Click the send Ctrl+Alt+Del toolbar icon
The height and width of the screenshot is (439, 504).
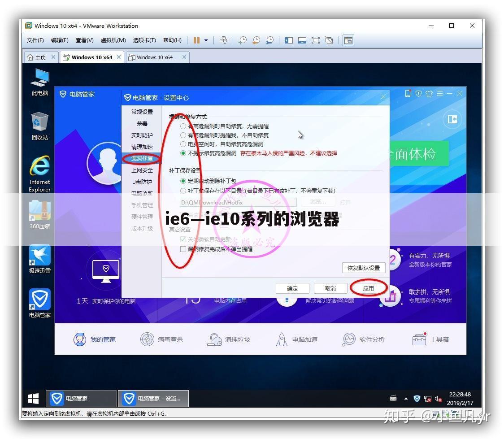tap(223, 40)
